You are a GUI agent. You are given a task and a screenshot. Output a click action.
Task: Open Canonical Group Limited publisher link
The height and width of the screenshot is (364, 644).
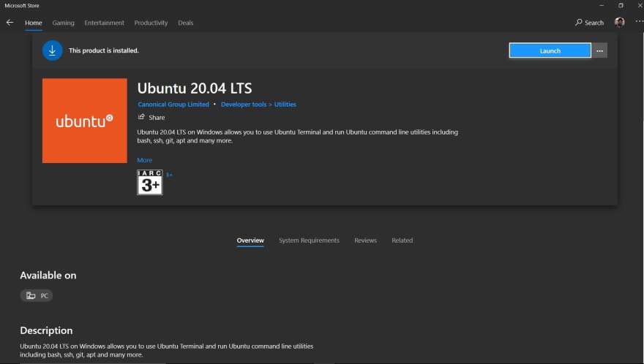173,105
